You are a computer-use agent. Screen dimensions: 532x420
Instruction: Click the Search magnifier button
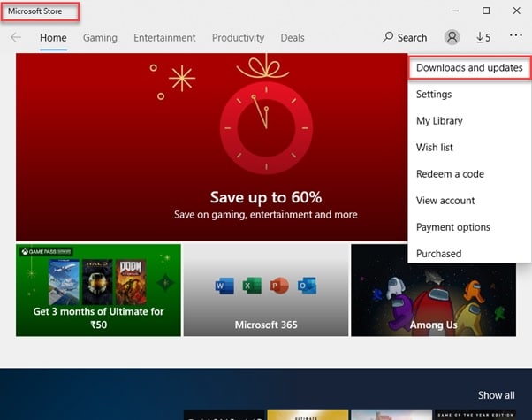(405, 37)
